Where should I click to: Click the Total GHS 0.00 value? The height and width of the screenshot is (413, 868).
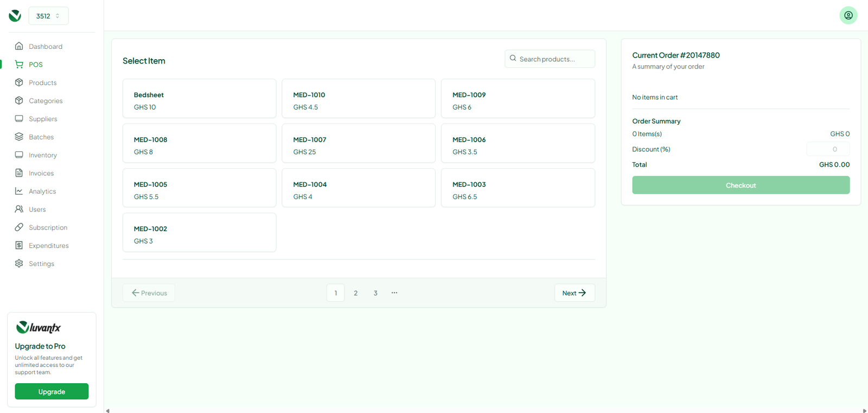click(834, 164)
